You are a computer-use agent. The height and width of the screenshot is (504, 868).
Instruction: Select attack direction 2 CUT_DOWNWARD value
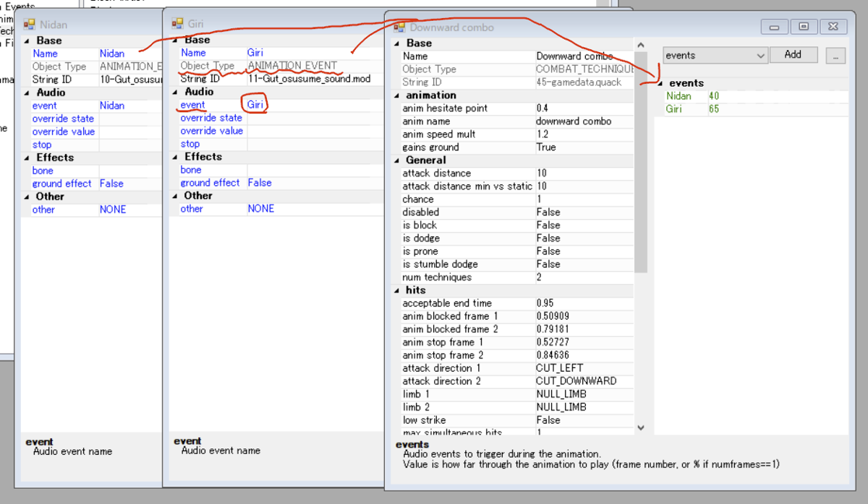[x=584, y=382]
